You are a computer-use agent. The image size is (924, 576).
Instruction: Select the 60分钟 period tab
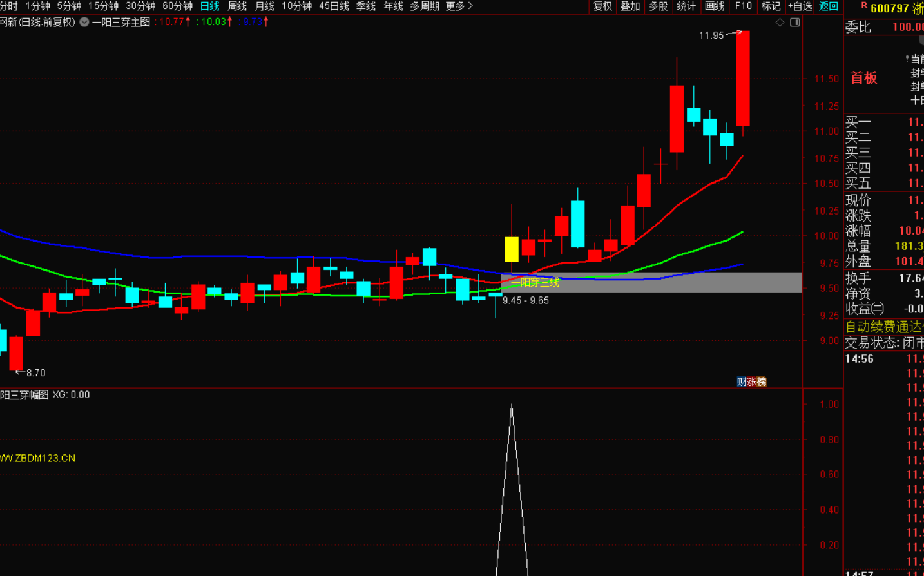(177, 6)
